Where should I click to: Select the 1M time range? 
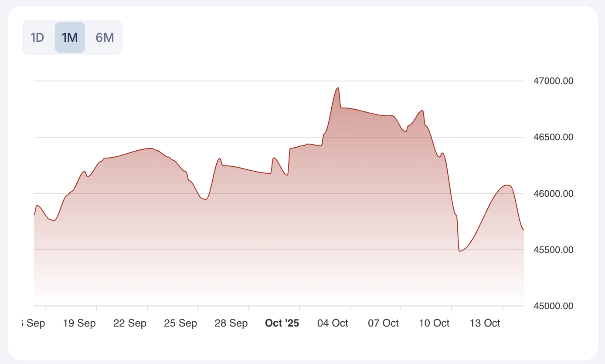click(x=70, y=37)
